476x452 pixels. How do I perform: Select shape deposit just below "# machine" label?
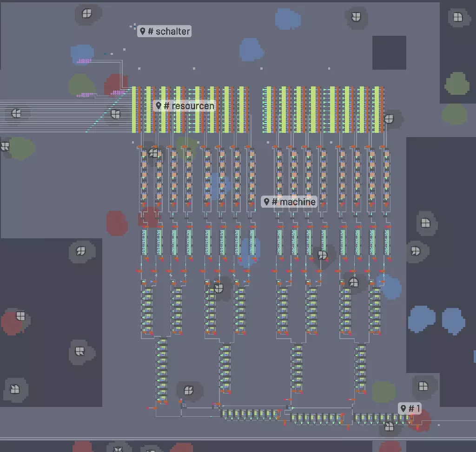click(x=322, y=255)
